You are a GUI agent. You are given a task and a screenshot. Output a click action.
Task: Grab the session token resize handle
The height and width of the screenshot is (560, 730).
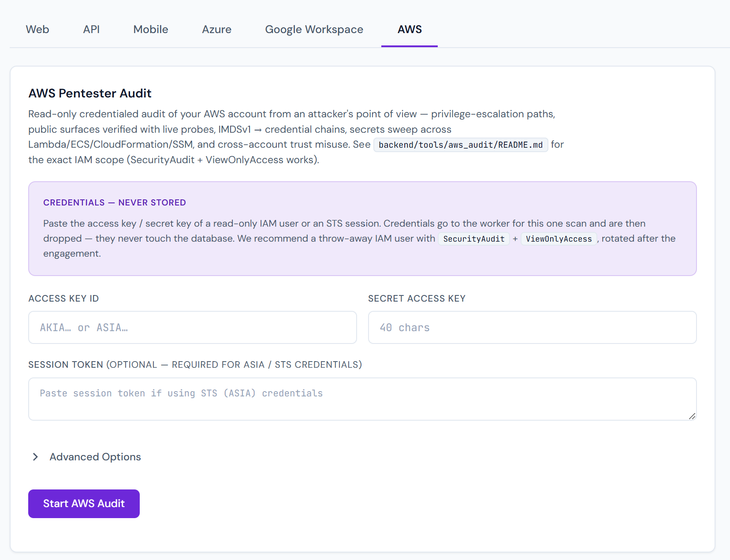(x=692, y=416)
